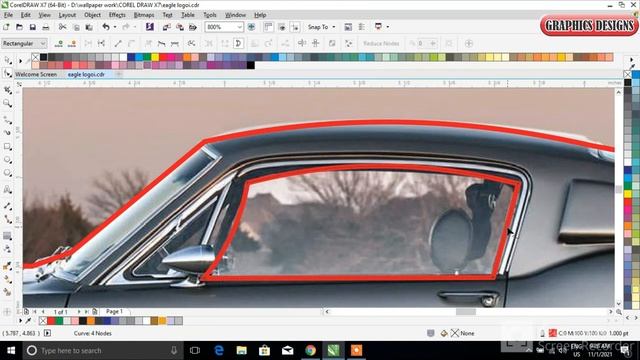Viewport: 640px width, 360px height.
Task: Select the eagle logoi.cdr document tab
Action: pos(86,74)
